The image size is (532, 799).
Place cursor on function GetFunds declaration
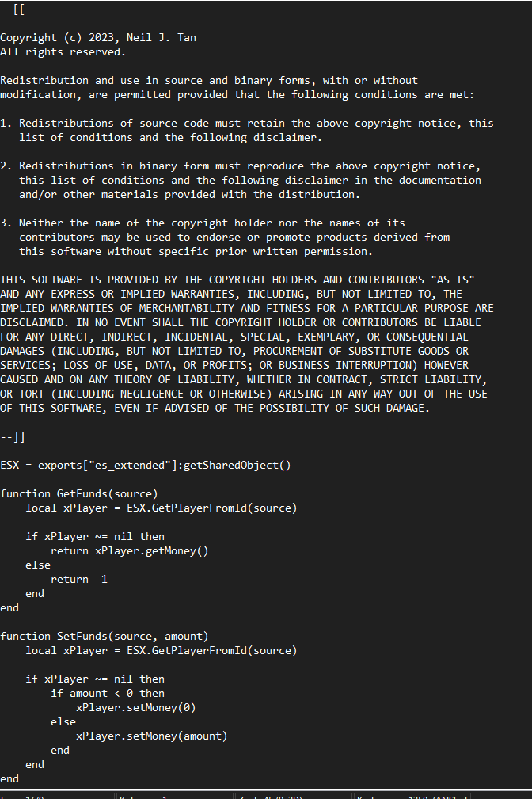(78, 493)
